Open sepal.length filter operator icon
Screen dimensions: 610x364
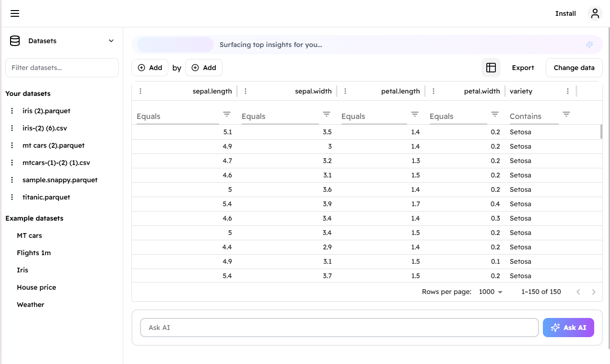click(227, 114)
